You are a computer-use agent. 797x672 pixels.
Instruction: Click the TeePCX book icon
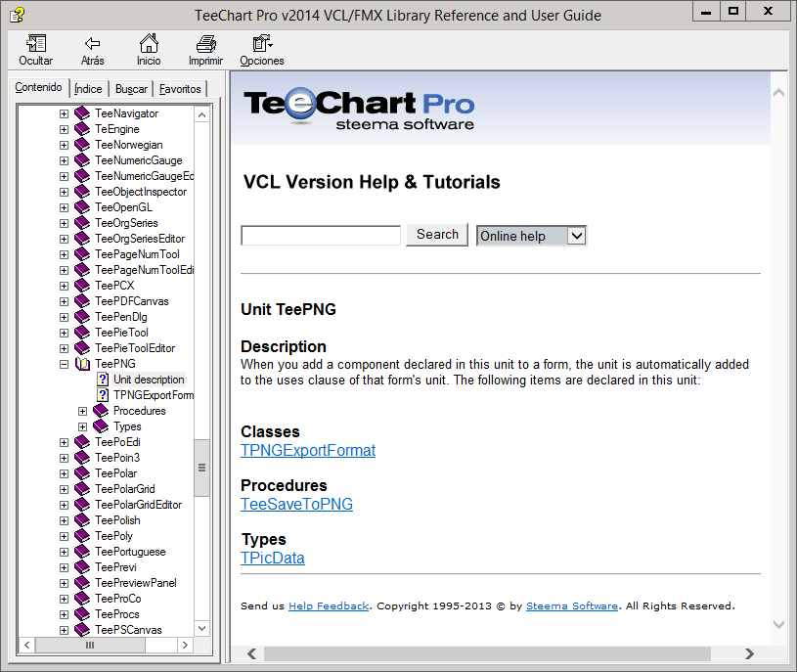pos(82,286)
